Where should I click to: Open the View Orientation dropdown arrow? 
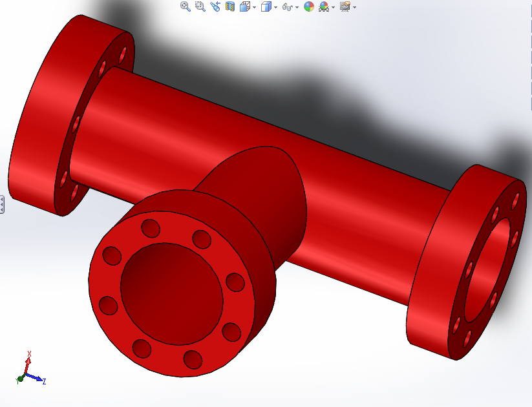[x=254, y=7]
